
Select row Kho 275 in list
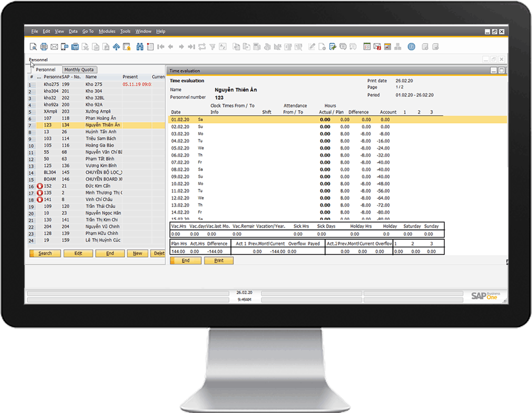point(96,84)
